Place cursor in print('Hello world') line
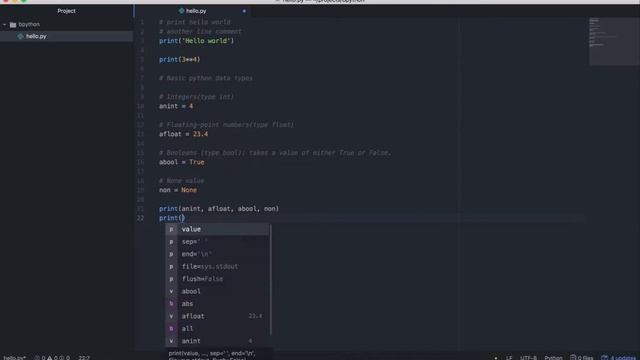The height and width of the screenshot is (360, 640). coord(196,41)
